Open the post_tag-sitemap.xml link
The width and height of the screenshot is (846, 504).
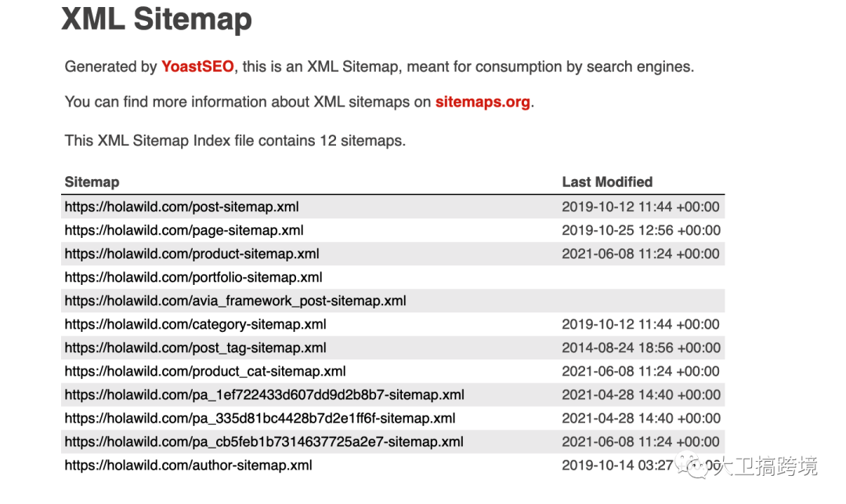click(x=196, y=347)
